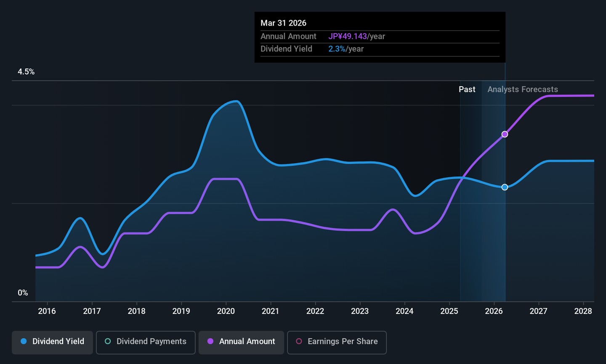The height and width of the screenshot is (364, 606).
Task: Click the 2024 label on the x-axis
Action: (404, 311)
